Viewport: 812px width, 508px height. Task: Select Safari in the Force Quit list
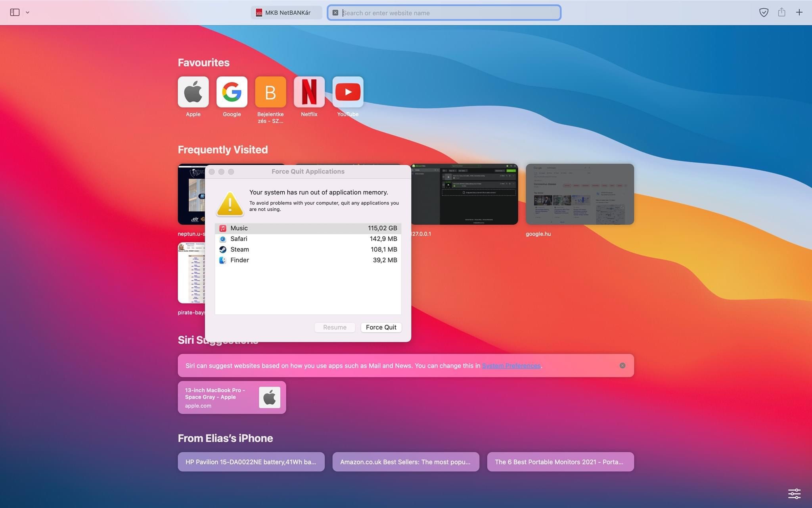[308, 239]
